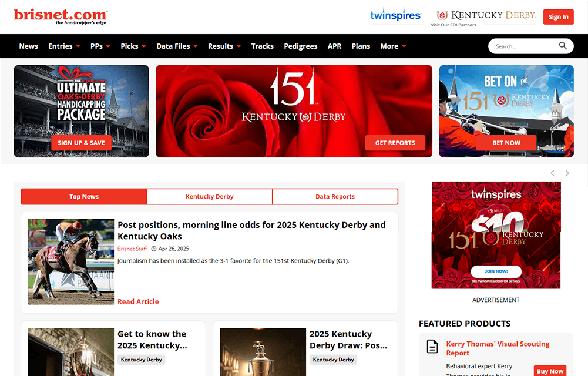This screenshot has height=376, width=588.
Task: Open the Post positions, morning line odds headline
Action: [251, 230]
